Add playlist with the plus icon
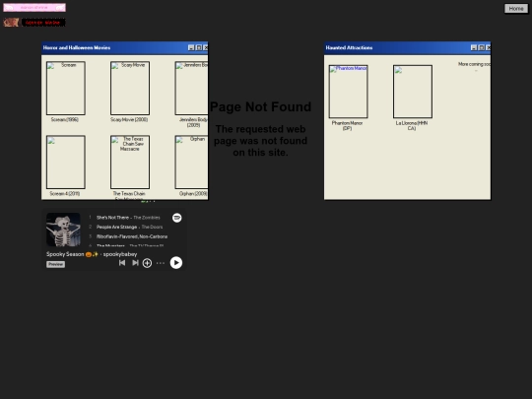The image size is (532, 399). coord(147,263)
